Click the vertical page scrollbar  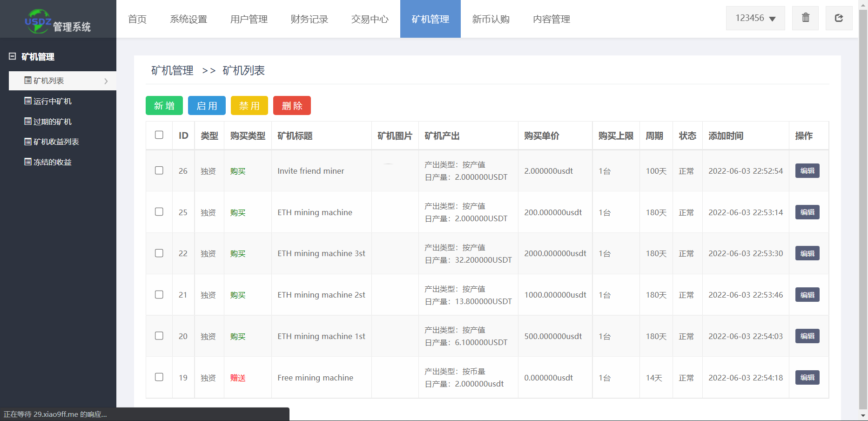coord(863,210)
